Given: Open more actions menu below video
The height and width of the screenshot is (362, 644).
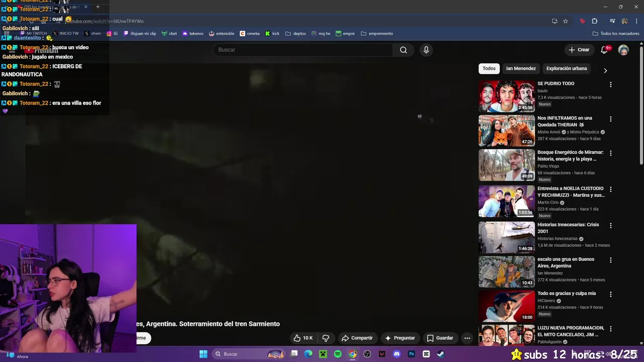Looking at the screenshot, I should 467,338.
